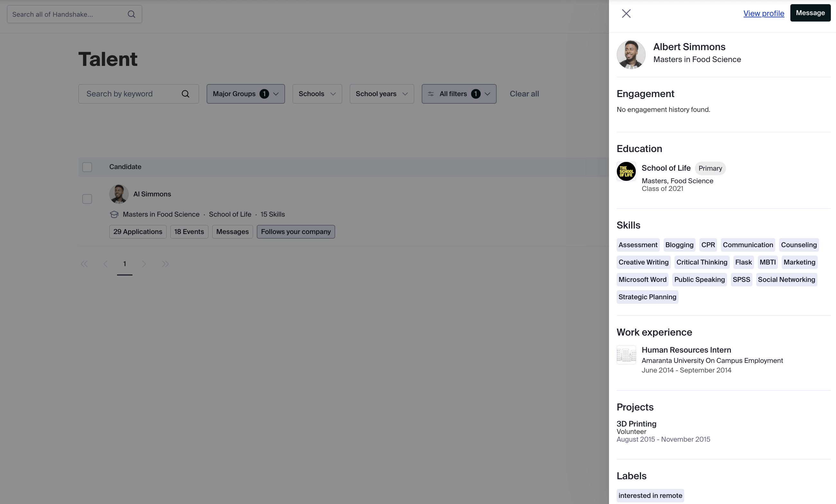Click the MBTI skill tag
Image resolution: width=836 pixels, height=504 pixels.
768,262
